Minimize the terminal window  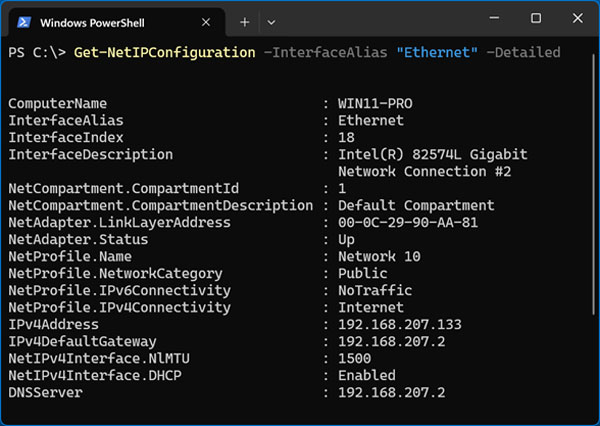click(494, 18)
